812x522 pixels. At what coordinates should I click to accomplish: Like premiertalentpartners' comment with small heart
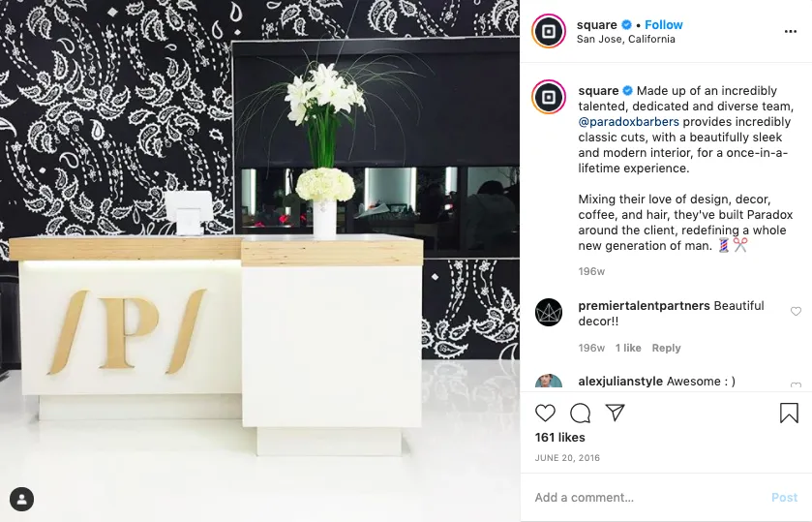click(x=796, y=312)
